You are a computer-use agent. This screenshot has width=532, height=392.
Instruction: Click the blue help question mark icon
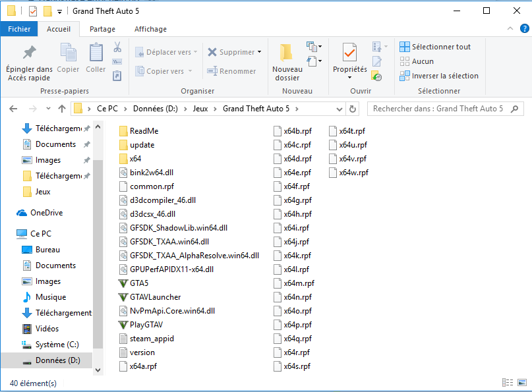[524, 29]
